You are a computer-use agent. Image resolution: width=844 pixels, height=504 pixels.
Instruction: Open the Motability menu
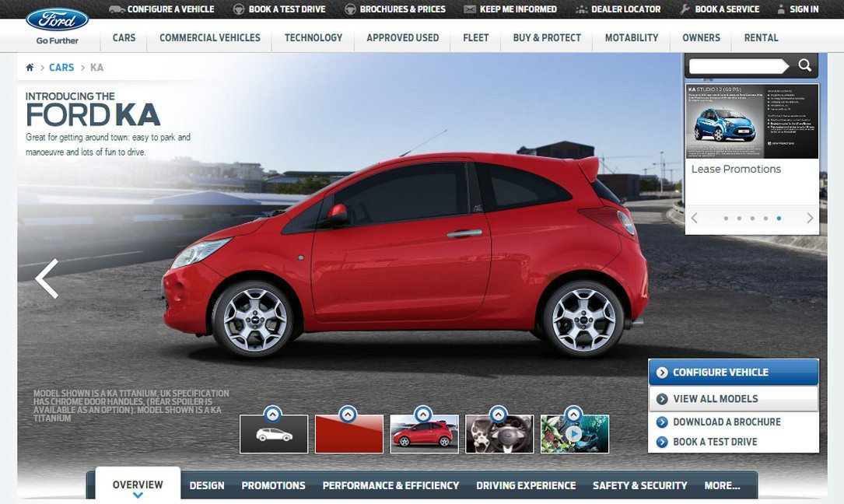tap(632, 37)
